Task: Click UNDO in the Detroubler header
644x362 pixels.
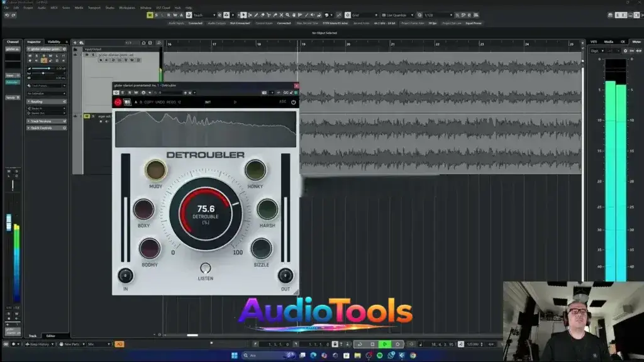Action: pyautogui.click(x=161, y=102)
